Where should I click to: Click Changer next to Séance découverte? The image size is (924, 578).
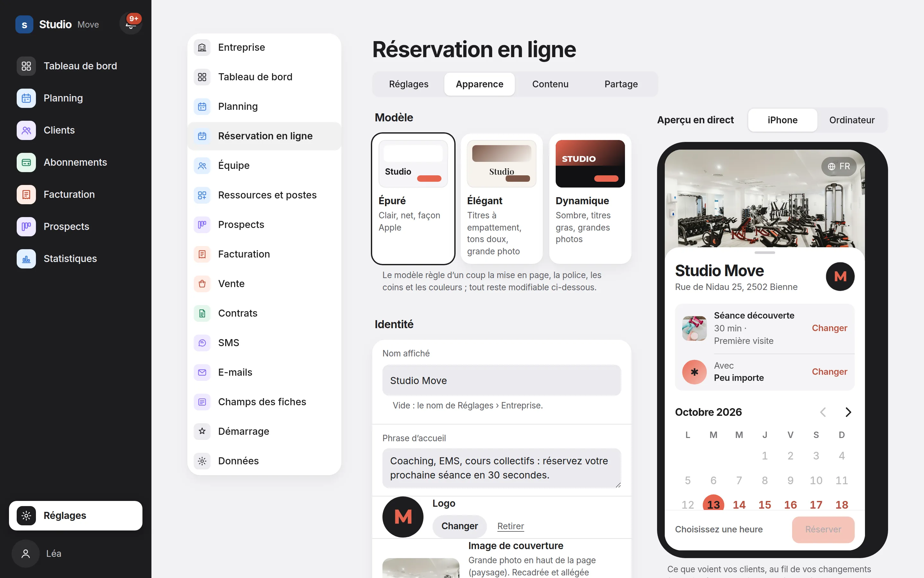829,328
